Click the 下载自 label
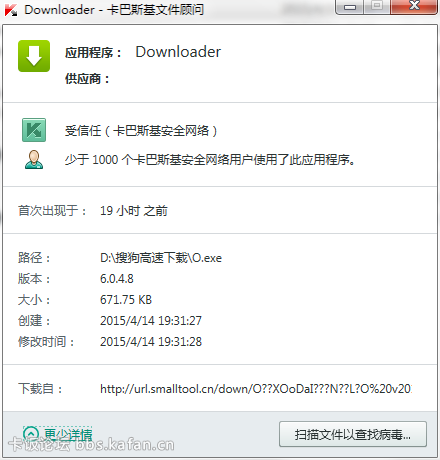The height and width of the screenshot is (460, 440). (40, 389)
